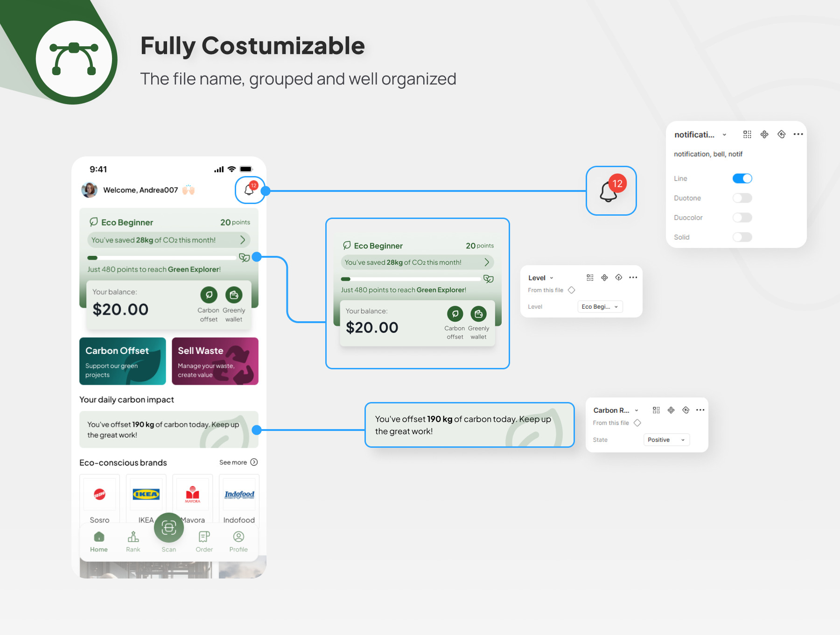Click the carbon impact message in phone
840x635 pixels.
pos(169,430)
